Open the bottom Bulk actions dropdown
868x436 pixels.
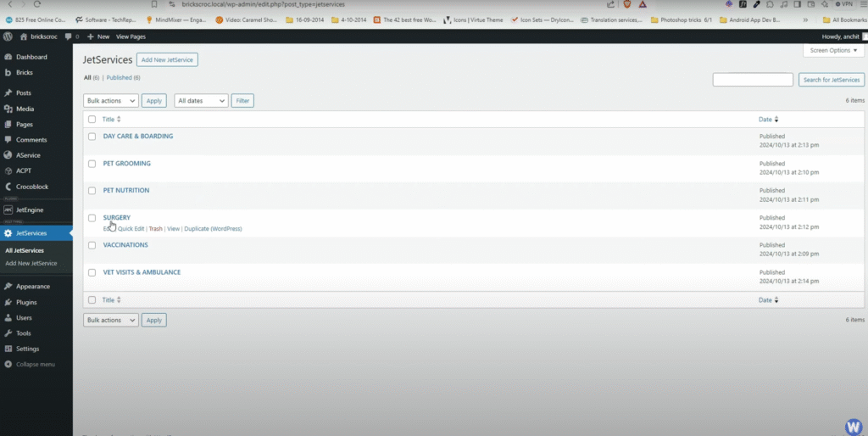point(111,320)
